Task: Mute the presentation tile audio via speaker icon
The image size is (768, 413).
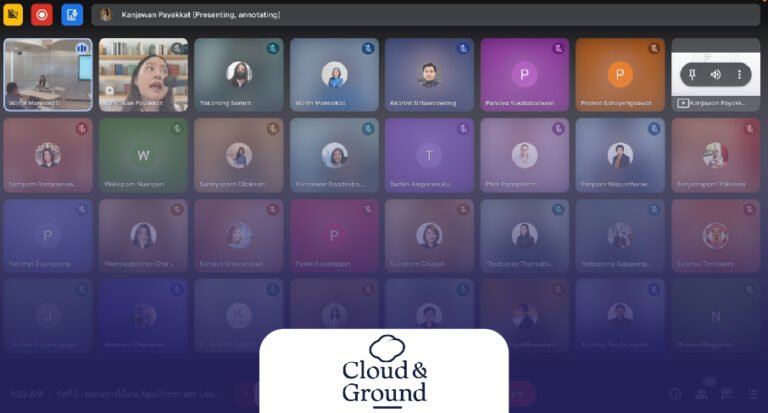Action: pyautogui.click(x=715, y=74)
